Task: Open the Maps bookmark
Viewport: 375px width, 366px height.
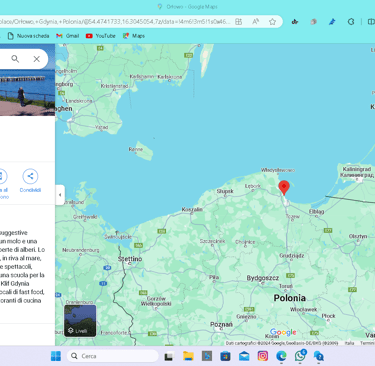Action: [134, 36]
